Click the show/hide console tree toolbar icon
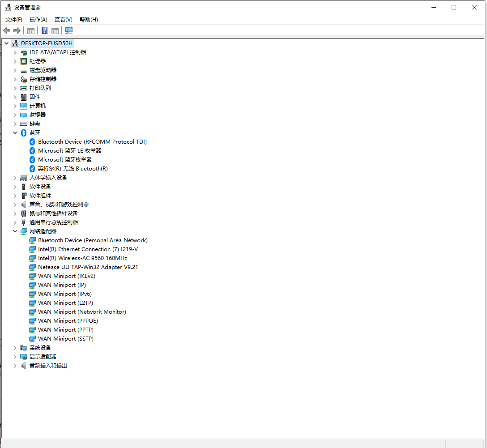 [31, 31]
